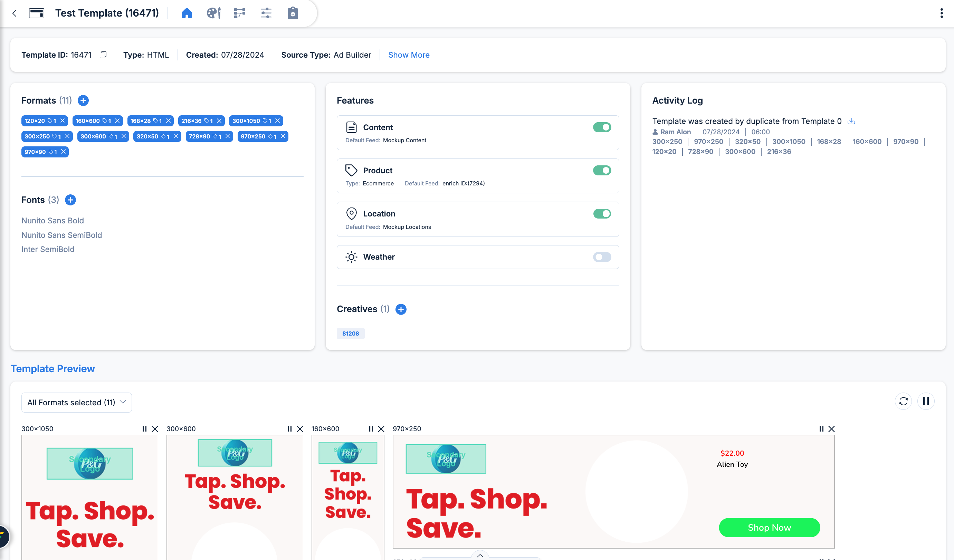Remove the 320×50 format chip
954x560 pixels.
[176, 136]
